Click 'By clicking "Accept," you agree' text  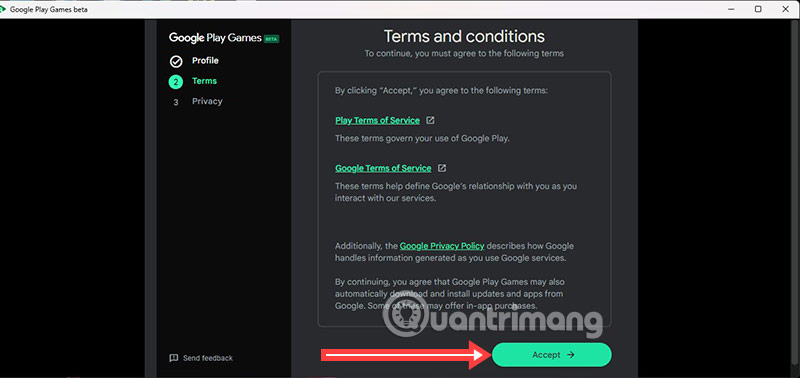[x=441, y=91]
